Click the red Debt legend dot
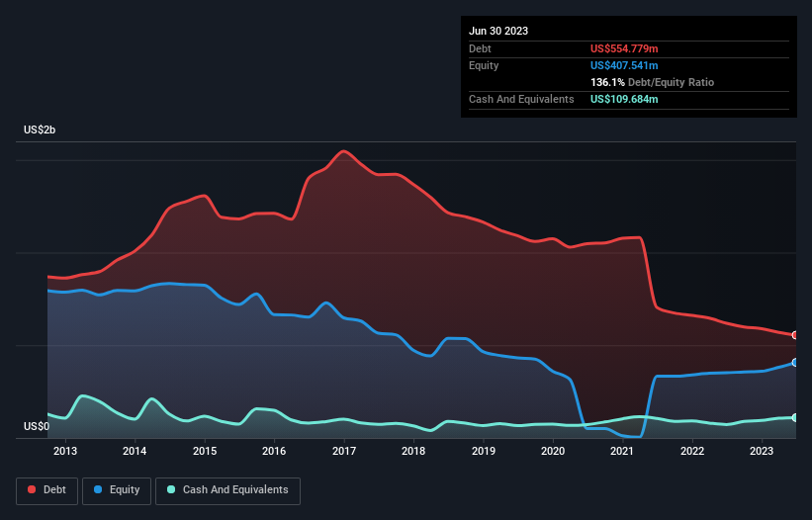Viewport: 812px width, 520px height. [x=32, y=489]
